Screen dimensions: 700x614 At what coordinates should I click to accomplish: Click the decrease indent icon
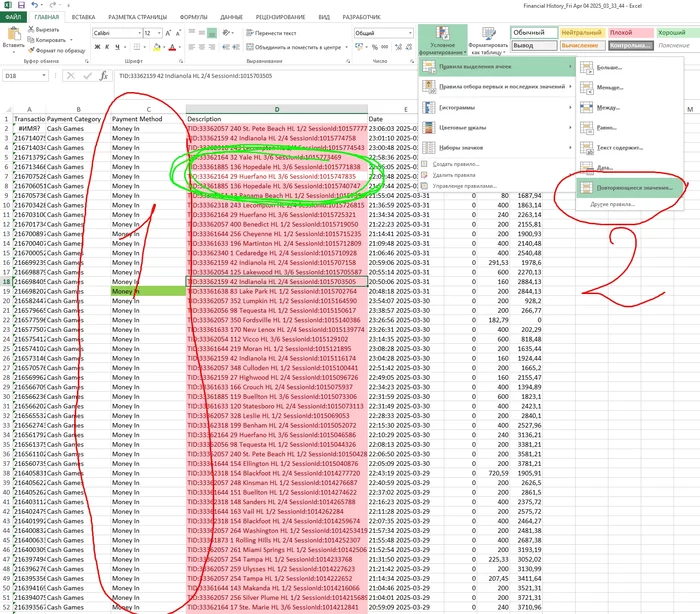(226, 47)
